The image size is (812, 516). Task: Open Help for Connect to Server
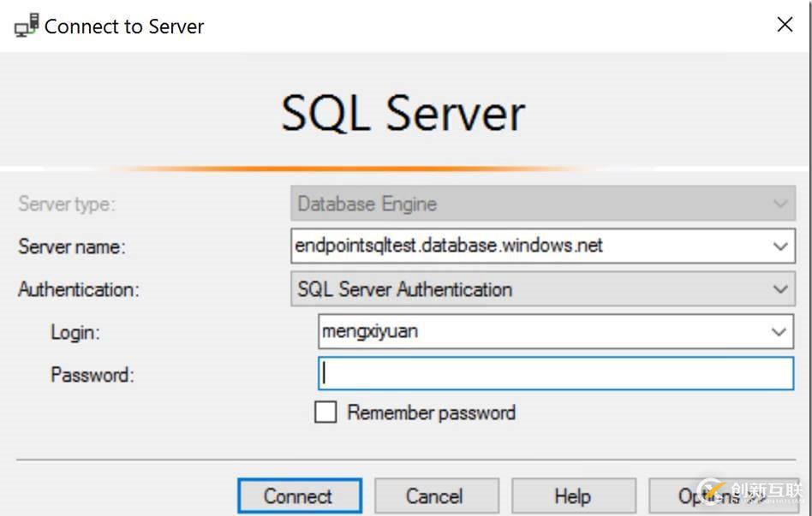pyautogui.click(x=574, y=495)
